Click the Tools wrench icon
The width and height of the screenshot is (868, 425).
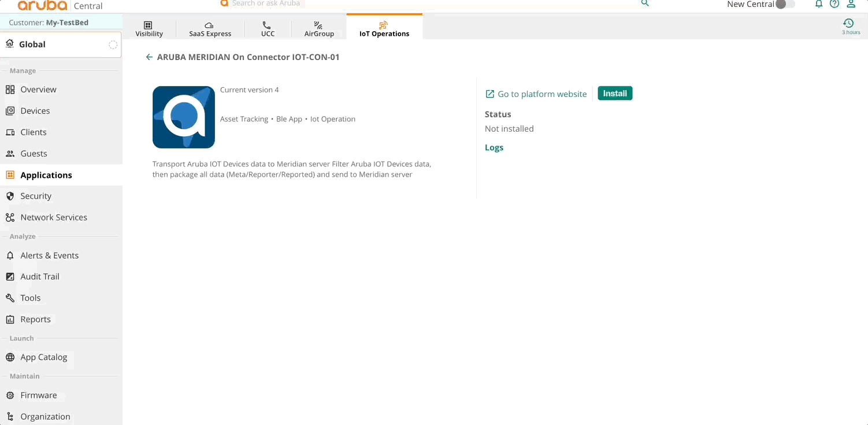[10, 298]
